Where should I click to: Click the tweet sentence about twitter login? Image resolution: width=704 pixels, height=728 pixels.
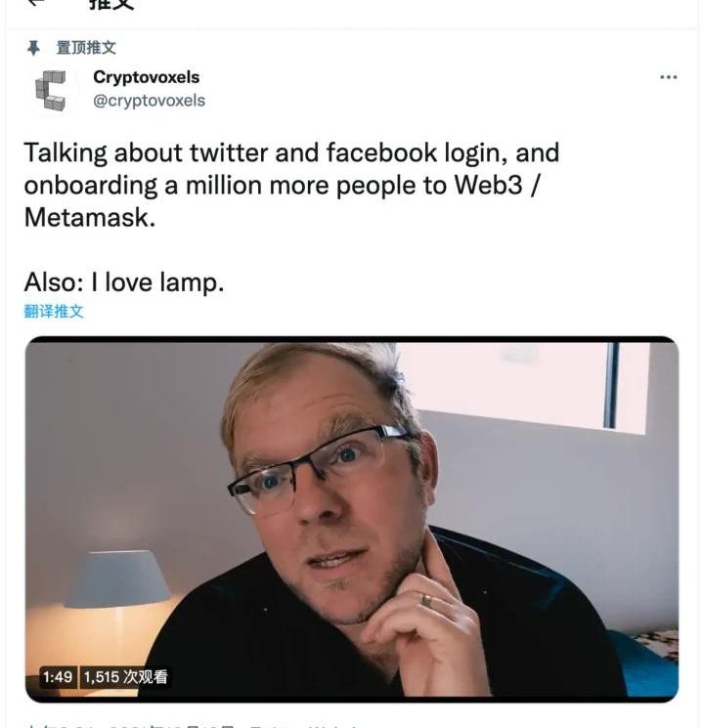[x=291, y=185]
